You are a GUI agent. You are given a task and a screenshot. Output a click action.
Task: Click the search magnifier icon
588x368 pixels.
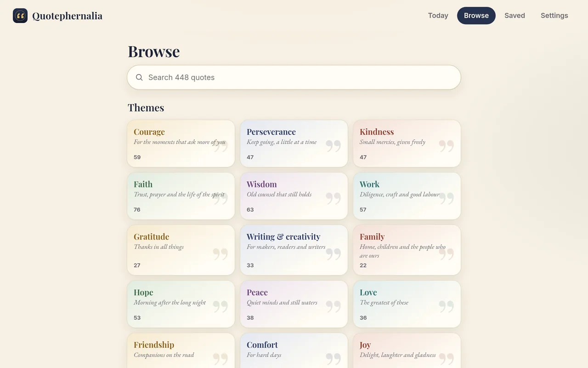(x=139, y=77)
